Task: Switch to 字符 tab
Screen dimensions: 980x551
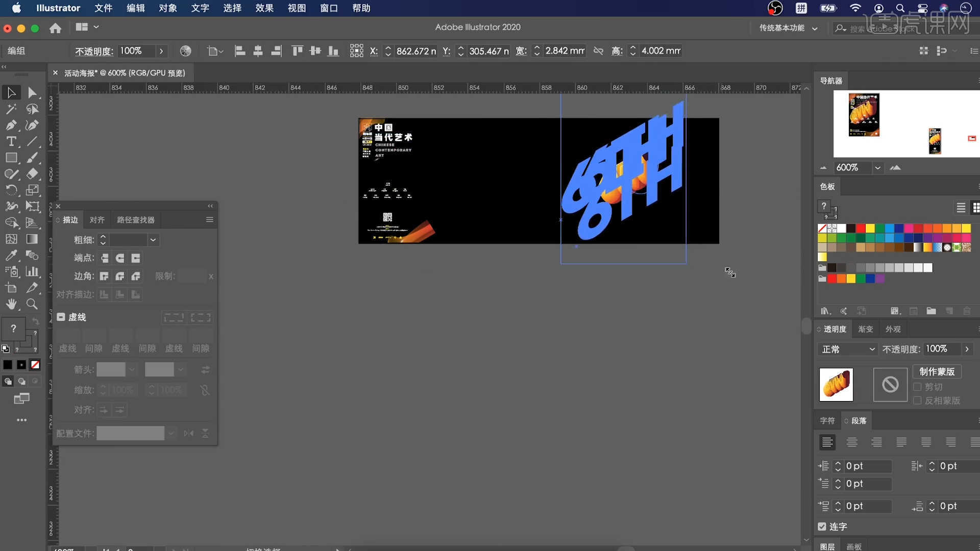Action: tap(827, 420)
